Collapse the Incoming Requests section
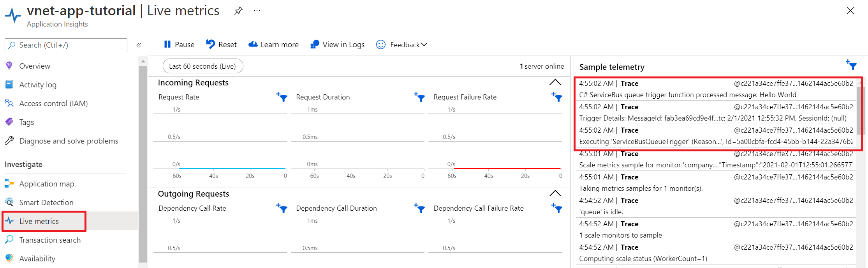868x268 pixels. pos(555,82)
